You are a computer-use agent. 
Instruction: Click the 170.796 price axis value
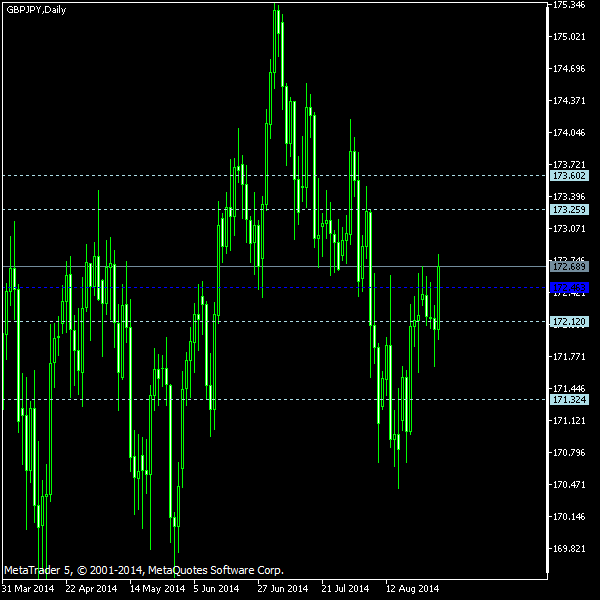(569, 453)
